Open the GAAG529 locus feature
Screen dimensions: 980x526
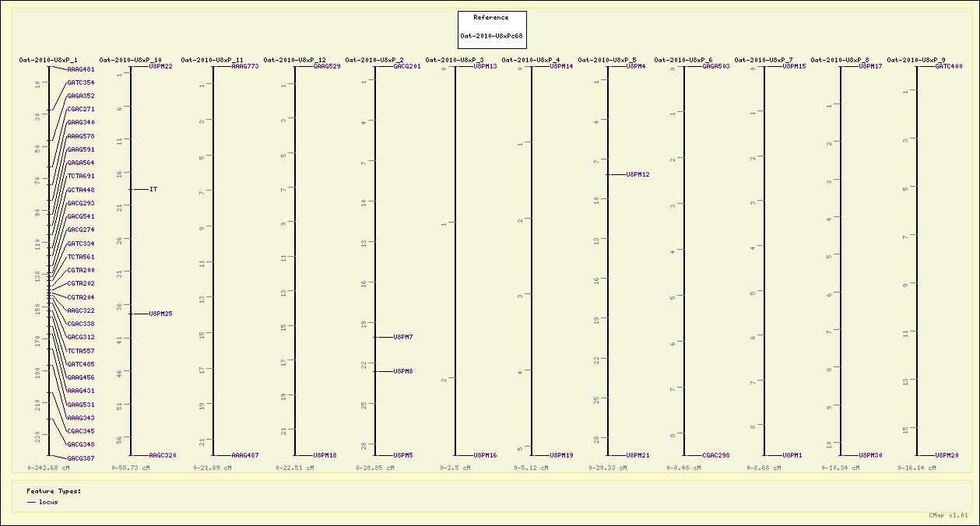click(327, 67)
